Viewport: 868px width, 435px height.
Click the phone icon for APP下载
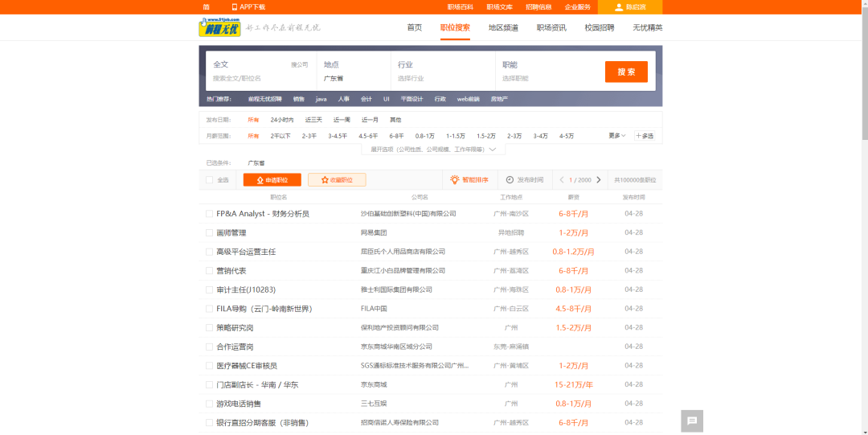coord(235,7)
